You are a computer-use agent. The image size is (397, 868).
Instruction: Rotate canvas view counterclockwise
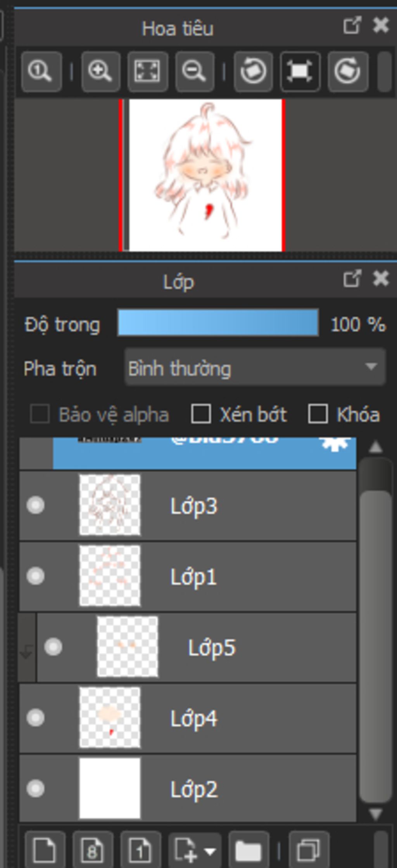pyautogui.click(x=253, y=72)
